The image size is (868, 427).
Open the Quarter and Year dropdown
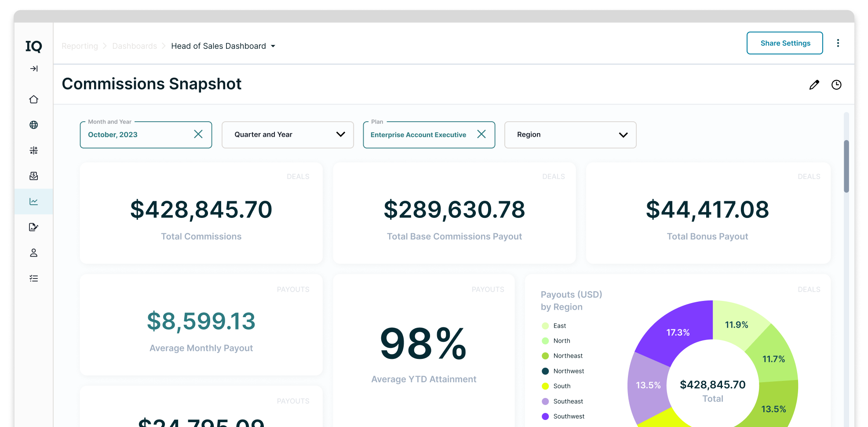pos(288,134)
